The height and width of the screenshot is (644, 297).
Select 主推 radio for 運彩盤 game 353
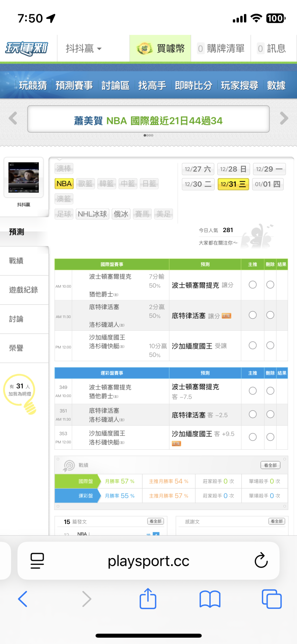click(252, 437)
